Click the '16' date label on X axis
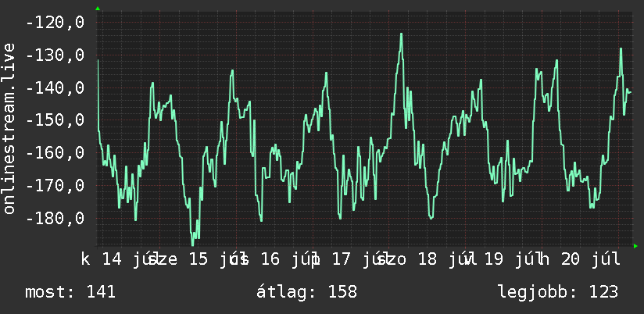The width and height of the screenshot is (644, 314). pyautogui.click(x=270, y=259)
